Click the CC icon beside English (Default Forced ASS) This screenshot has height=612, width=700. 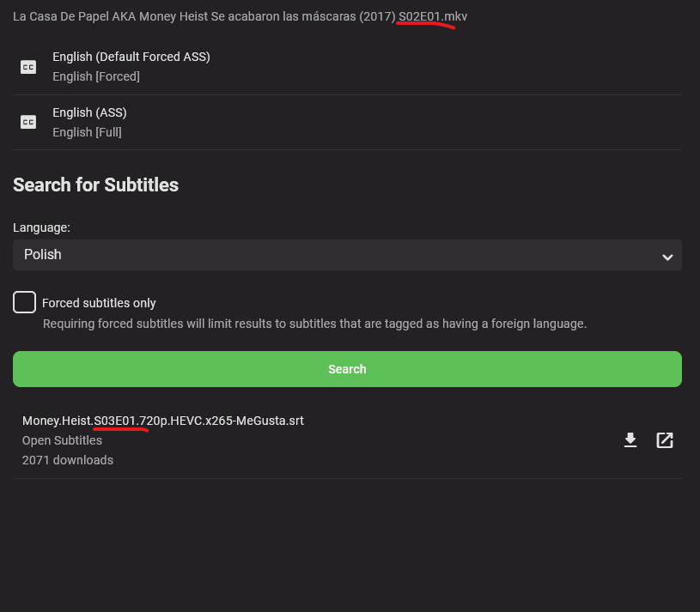(28, 67)
